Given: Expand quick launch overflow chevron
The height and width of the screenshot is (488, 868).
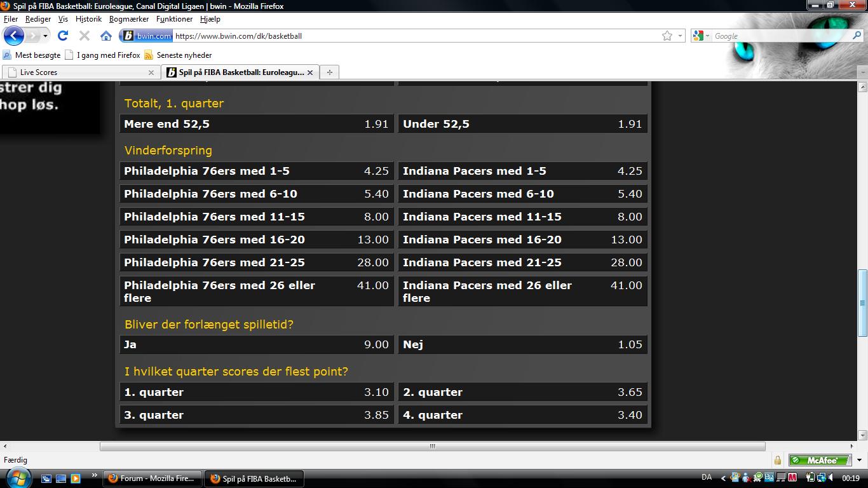Looking at the screenshot, I should pyautogui.click(x=95, y=475).
